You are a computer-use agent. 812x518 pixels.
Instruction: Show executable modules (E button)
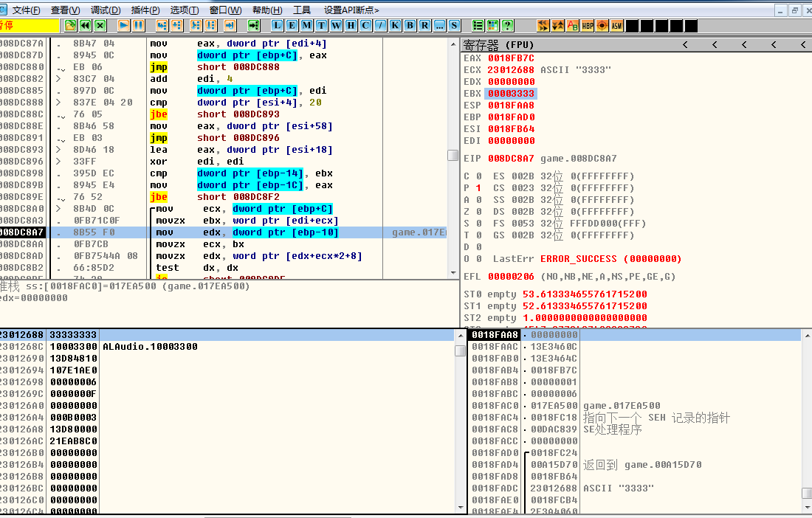[x=292, y=26]
